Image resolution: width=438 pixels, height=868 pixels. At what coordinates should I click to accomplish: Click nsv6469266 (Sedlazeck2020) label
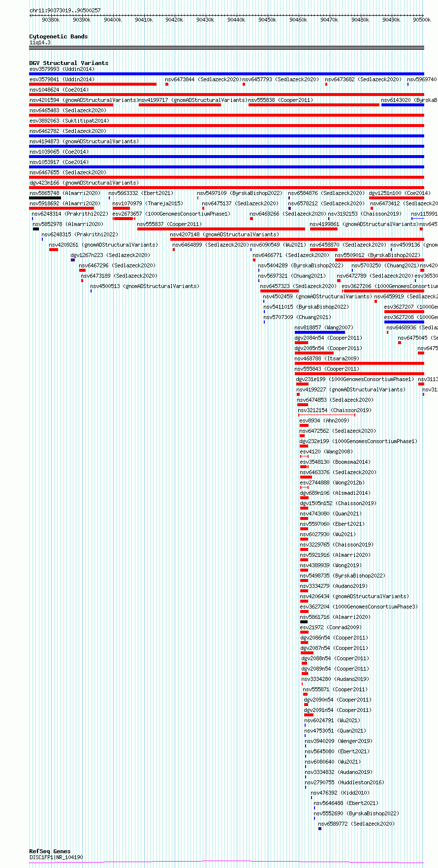click(x=288, y=214)
